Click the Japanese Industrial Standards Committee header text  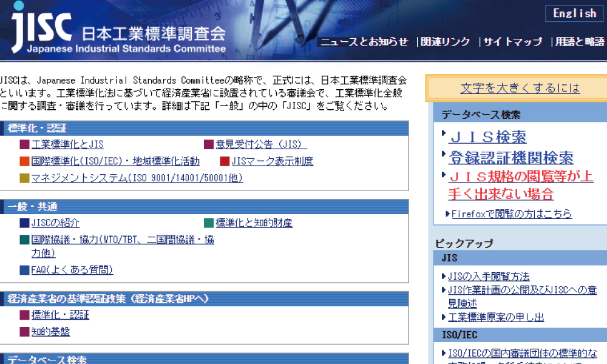[x=126, y=49]
